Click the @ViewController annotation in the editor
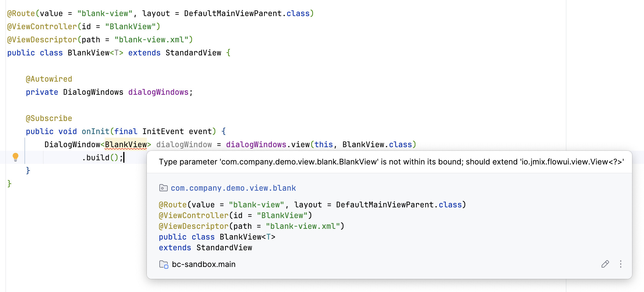The image size is (644, 292). point(42,27)
